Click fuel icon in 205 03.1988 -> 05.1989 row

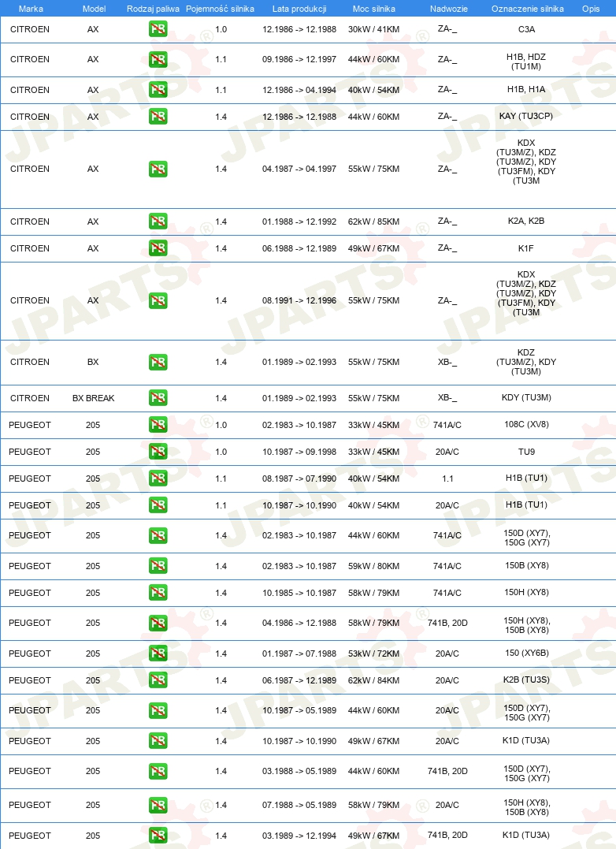(x=158, y=771)
